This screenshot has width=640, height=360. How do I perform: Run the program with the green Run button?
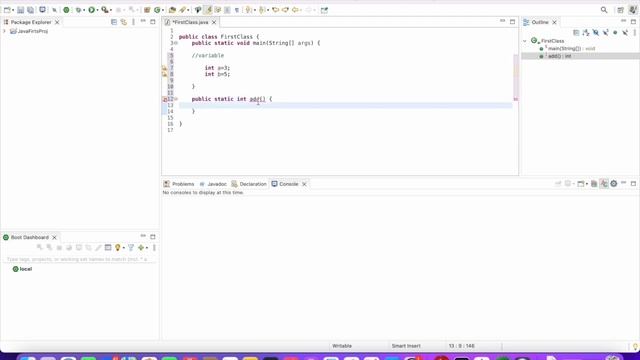pyautogui.click(x=91, y=10)
